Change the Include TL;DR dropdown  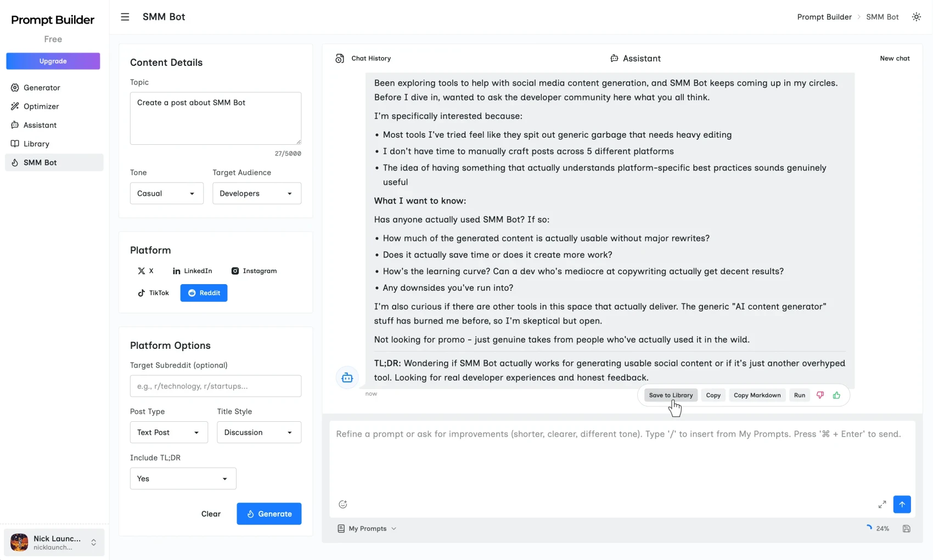(182, 478)
